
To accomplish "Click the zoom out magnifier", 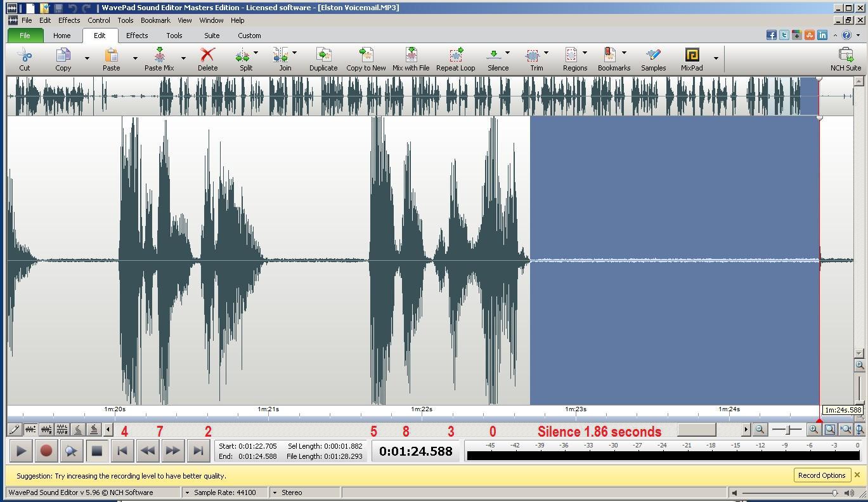I will point(760,430).
